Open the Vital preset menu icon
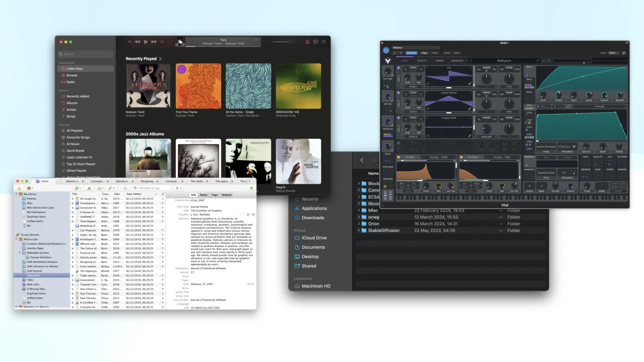 point(549,61)
